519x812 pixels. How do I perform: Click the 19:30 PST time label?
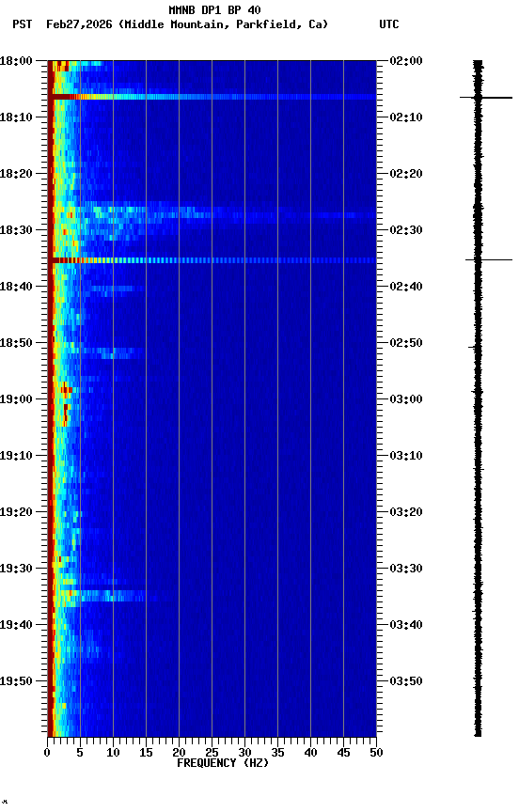pyautogui.click(x=16, y=569)
